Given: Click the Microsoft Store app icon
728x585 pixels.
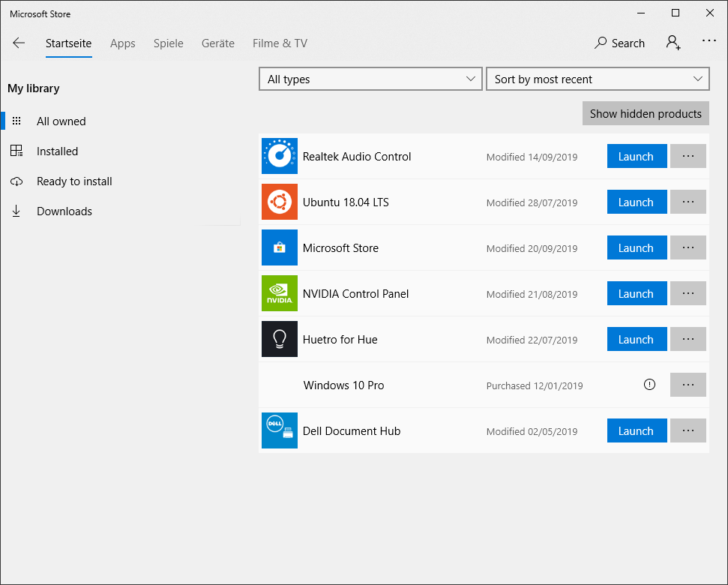Looking at the screenshot, I should click(x=280, y=247).
